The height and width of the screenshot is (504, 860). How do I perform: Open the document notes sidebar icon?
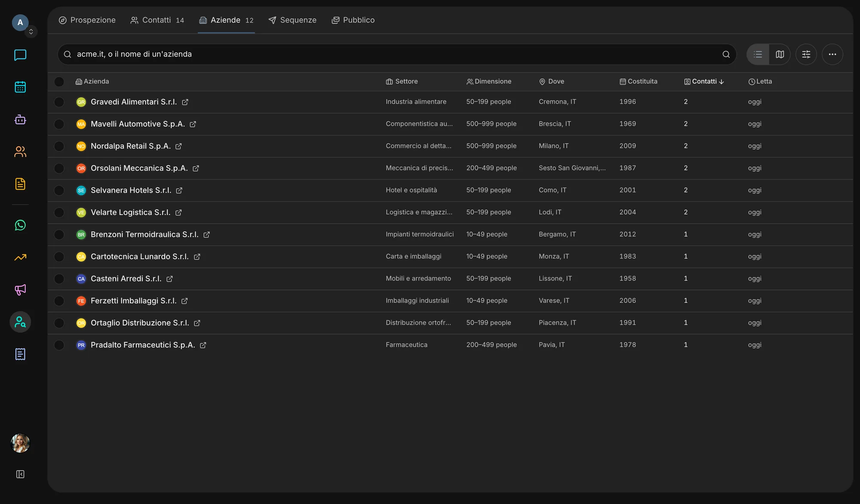(x=20, y=184)
